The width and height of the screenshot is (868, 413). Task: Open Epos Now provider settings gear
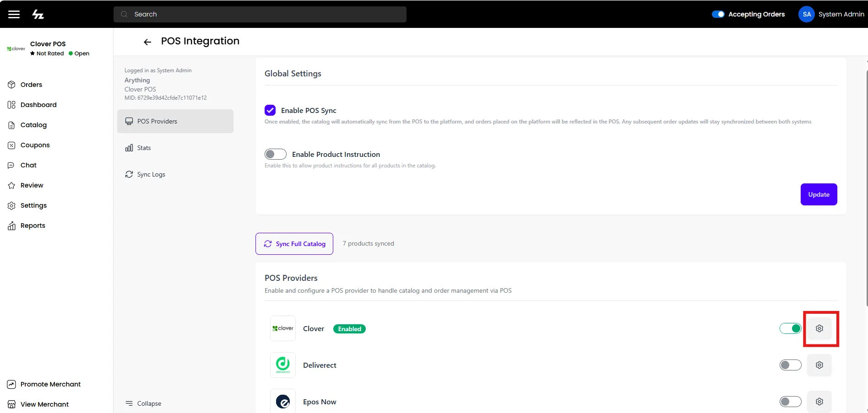pos(819,402)
